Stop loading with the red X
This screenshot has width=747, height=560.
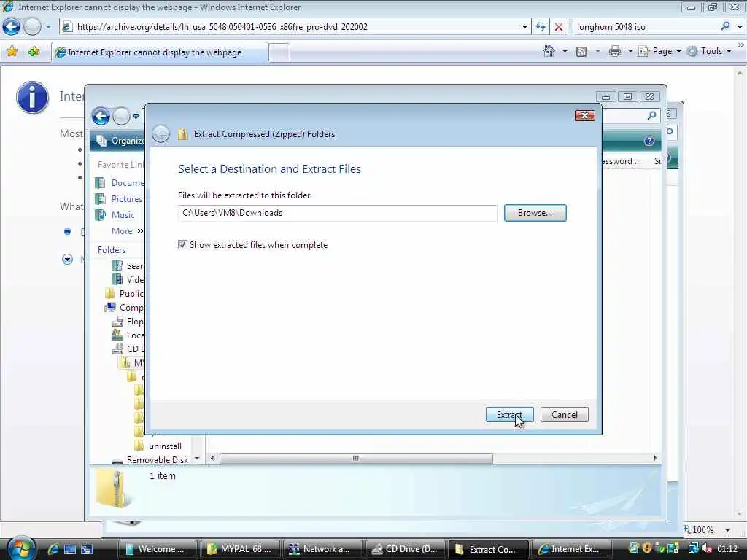pyautogui.click(x=559, y=27)
